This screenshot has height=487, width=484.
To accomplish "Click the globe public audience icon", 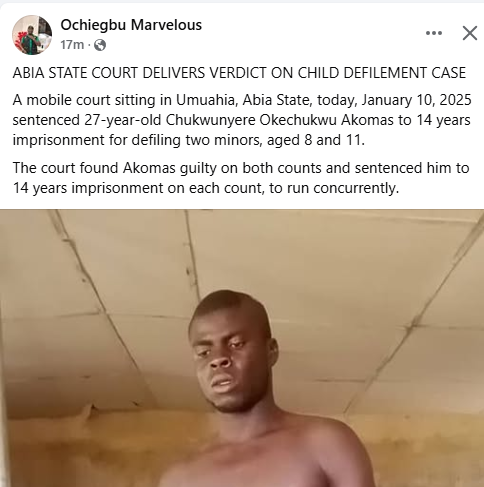I will click(100, 45).
